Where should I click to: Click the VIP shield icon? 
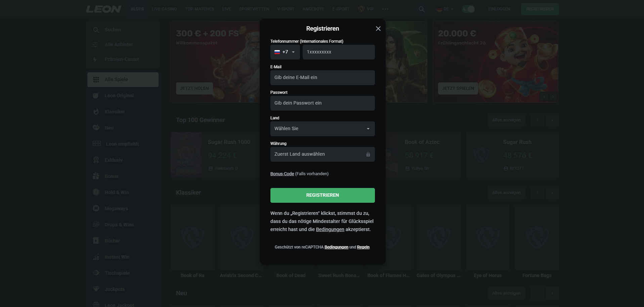click(361, 9)
